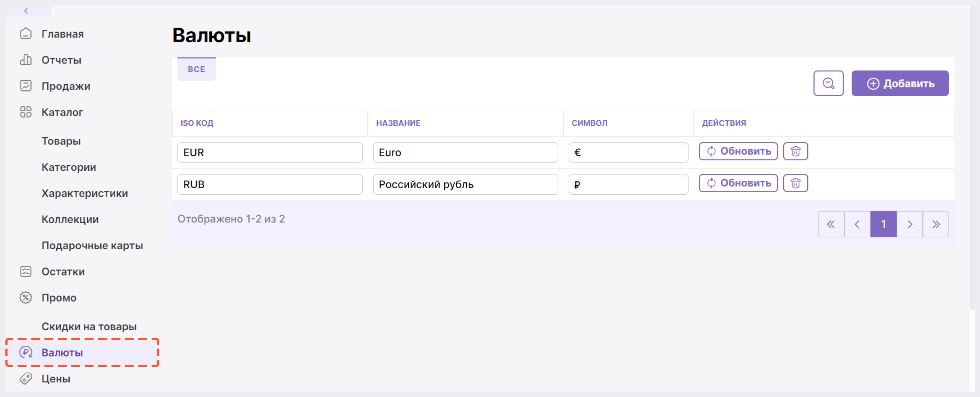
Task: Click Обновить for the RUB row
Action: [738, 183]
